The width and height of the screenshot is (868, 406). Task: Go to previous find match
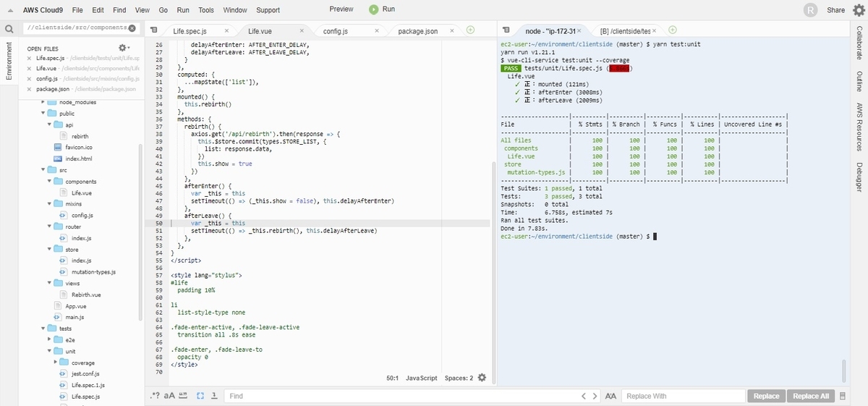pyautogui.click(x=584, y=396)
